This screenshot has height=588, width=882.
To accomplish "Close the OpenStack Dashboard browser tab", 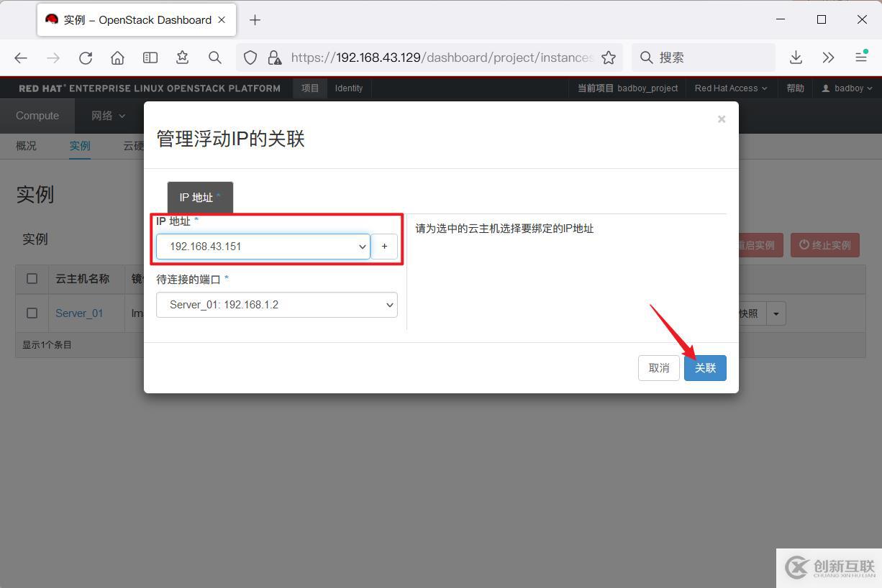I will tap(222, 20).
